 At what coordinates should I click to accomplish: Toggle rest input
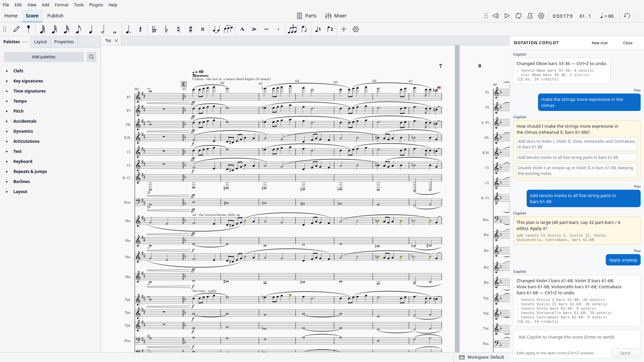coord(141,29)
